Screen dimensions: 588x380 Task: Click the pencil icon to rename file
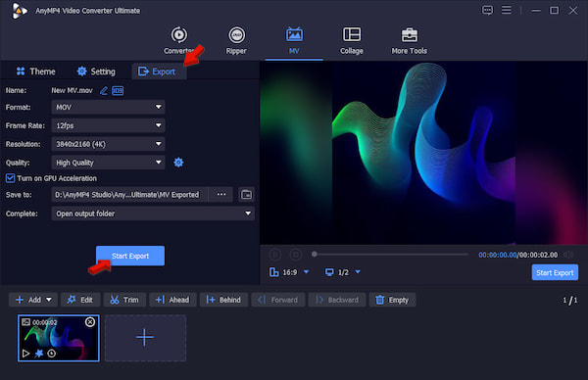pos(104,91)
